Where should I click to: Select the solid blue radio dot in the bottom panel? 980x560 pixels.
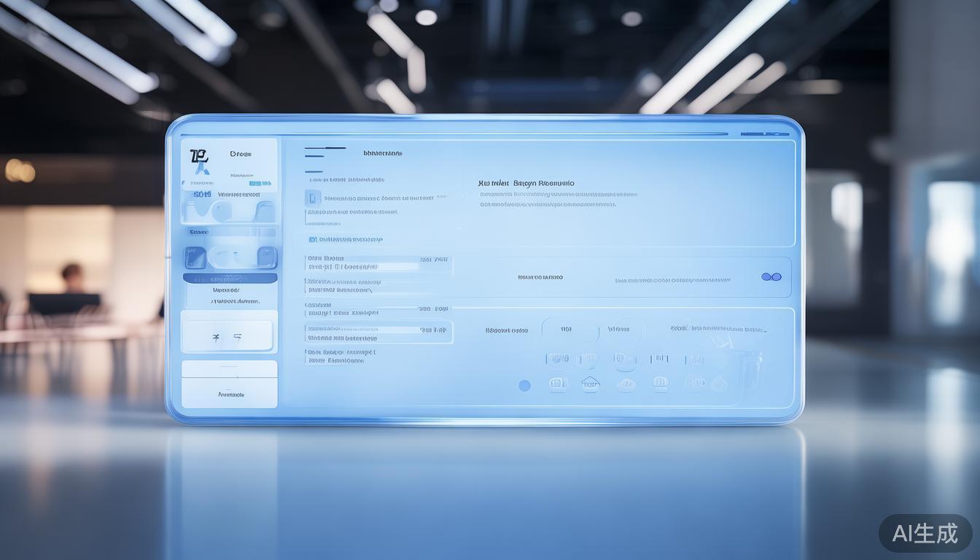524,386
